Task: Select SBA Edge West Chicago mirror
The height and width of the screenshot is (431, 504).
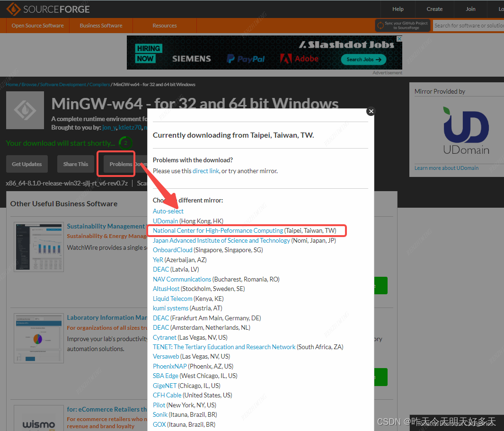Action: click(166, 376)
